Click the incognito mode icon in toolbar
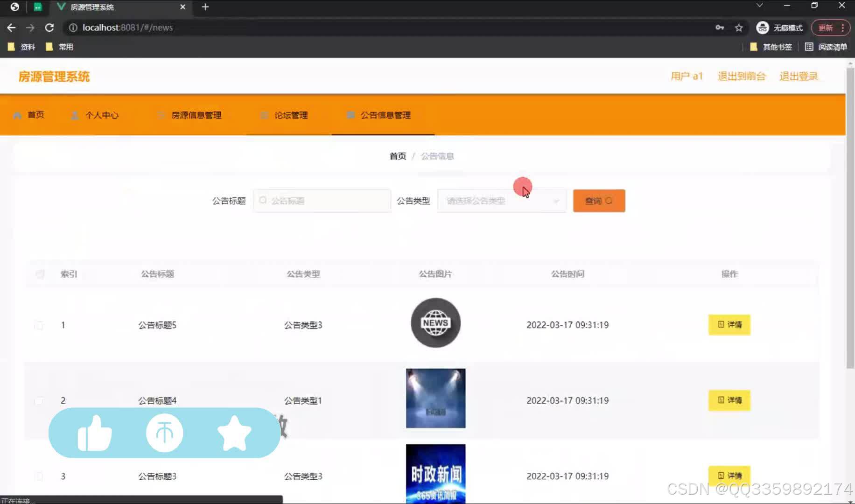Image resolution: width=855 pixels, height=504 pixels. coord(763,28)
